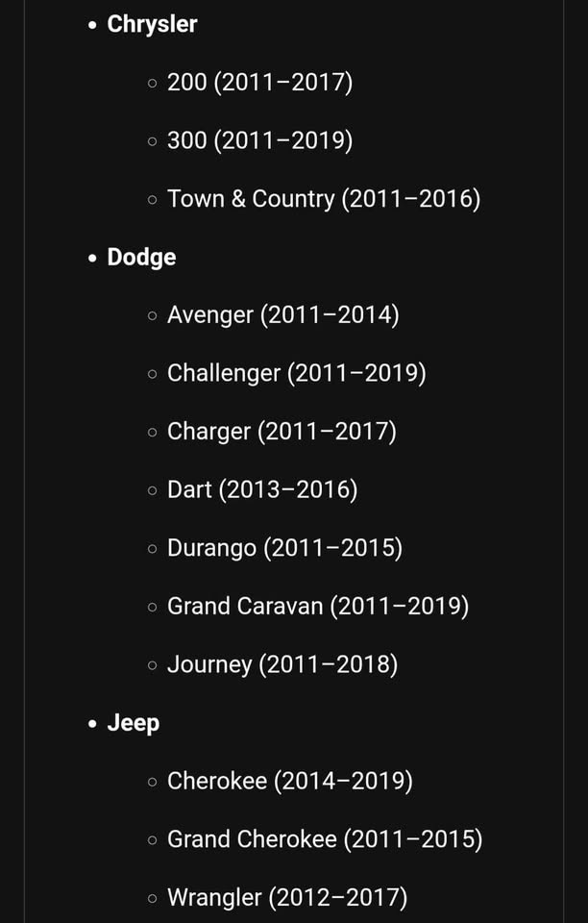Click the bullet next to Chrysler
588x923 pixels.
(x=91, y=25)
